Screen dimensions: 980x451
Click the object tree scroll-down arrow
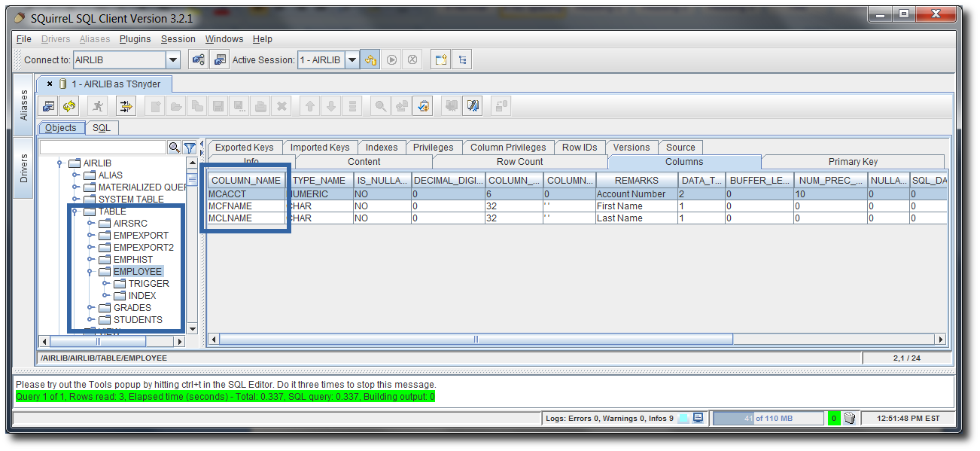[x=192, y=329]
